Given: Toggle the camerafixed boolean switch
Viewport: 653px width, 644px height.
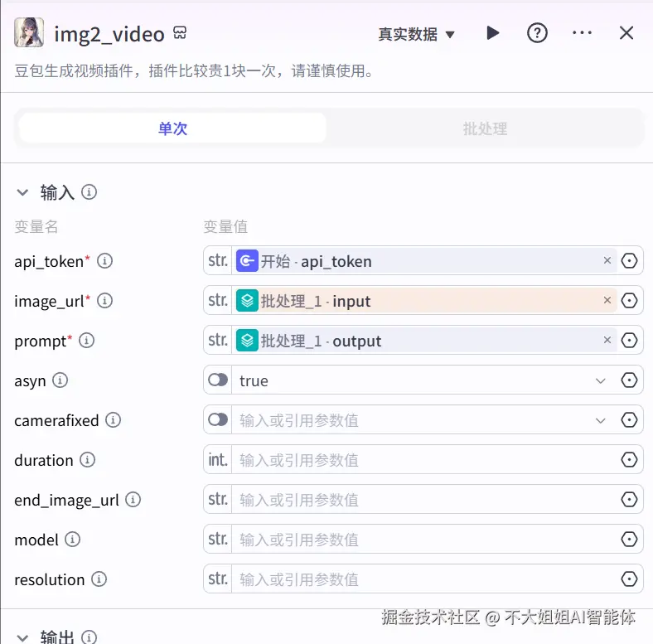Looking at the screenshot, I should (218, 420).
